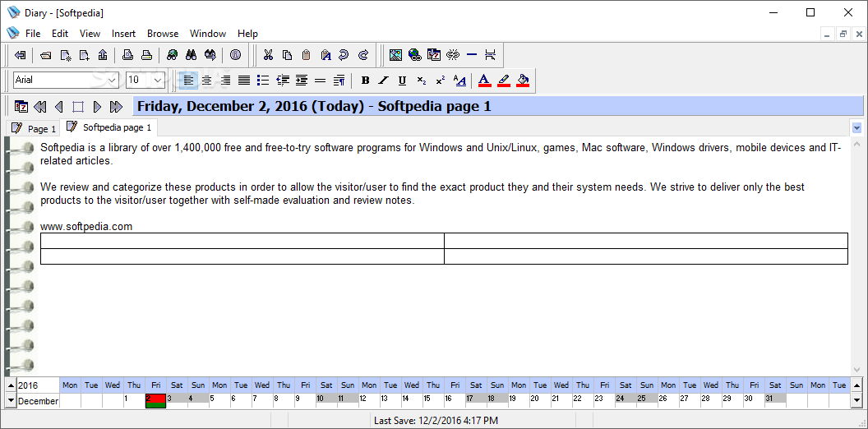Switch to the Page 1 tab

pos(33,128)
